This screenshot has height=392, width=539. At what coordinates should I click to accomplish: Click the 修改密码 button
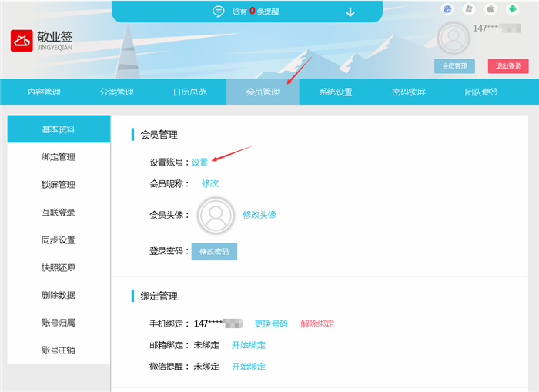(214, 252)
